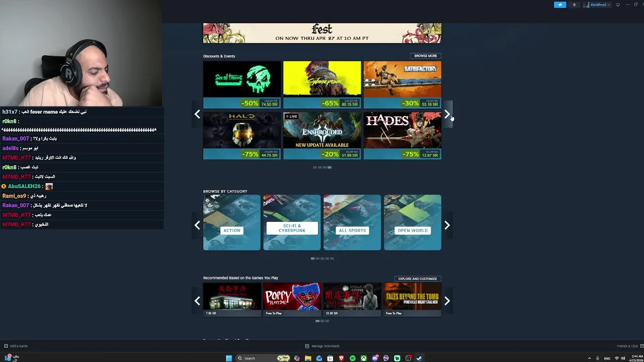The height and width of the screenshot is (362, 644).
Task: Browse the ACTION category
Action: (232, 222)
